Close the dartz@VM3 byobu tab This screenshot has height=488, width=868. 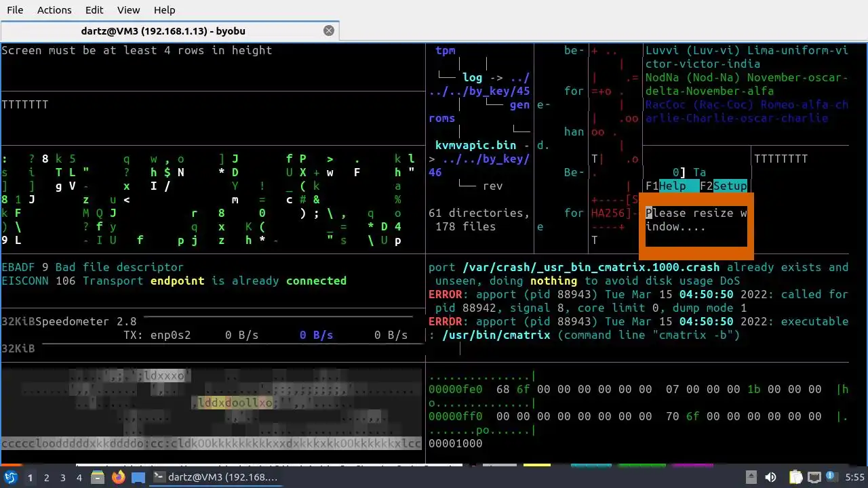click(x=329, y=30)
